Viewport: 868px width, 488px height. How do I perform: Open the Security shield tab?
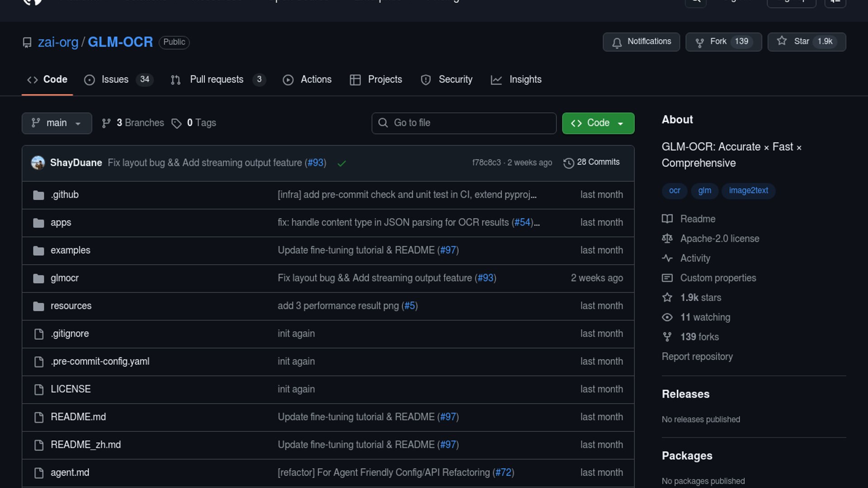[x=426, y=80]
